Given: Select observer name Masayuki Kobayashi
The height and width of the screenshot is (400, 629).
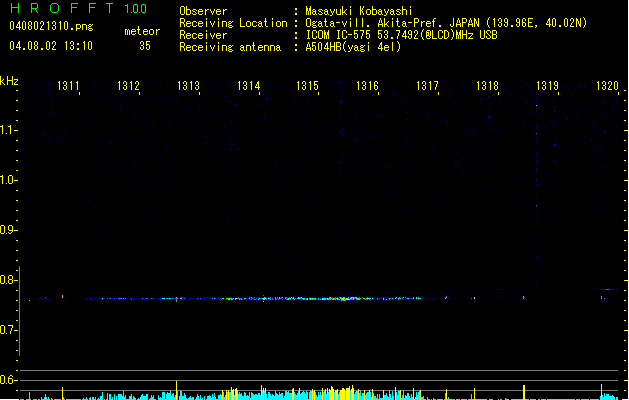Looking at the screenshot, I should (x=359, y=11).
